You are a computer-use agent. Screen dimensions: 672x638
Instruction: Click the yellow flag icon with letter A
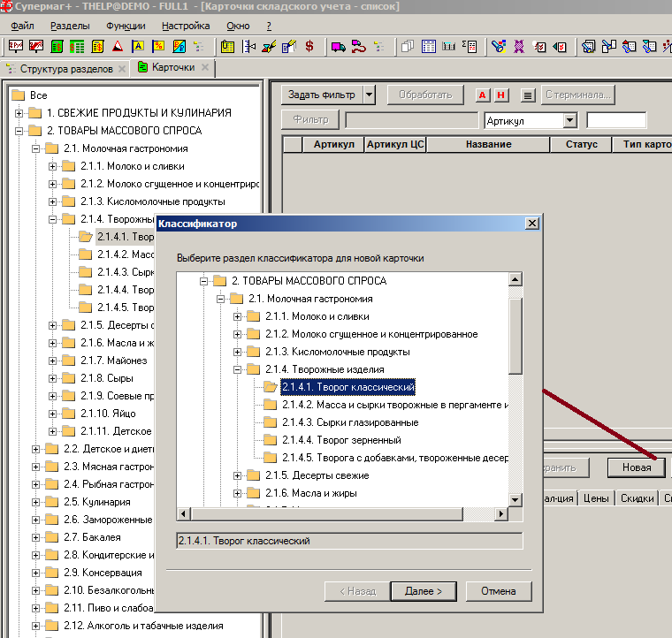(x=138, y=46)
